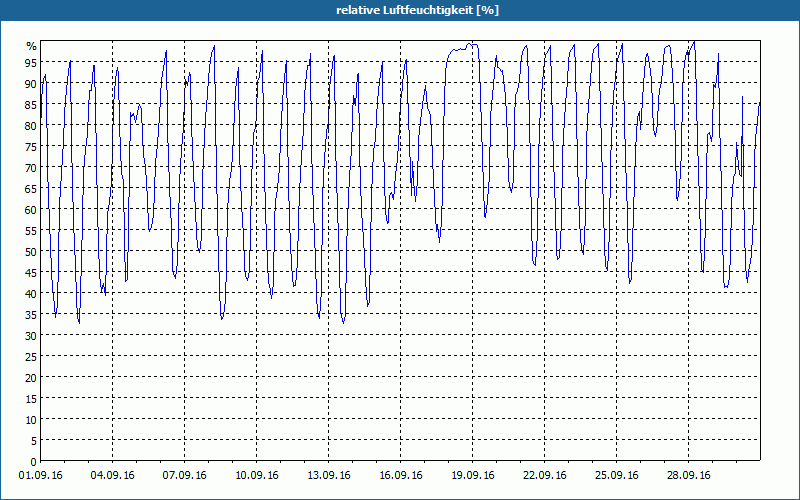Click the 25.09.16 date label

tap(616, 476)
